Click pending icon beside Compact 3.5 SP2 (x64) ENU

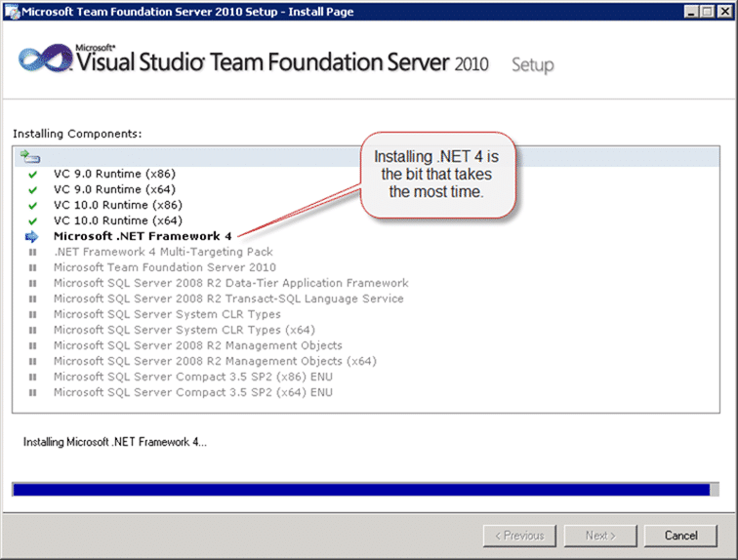(32, 392)
